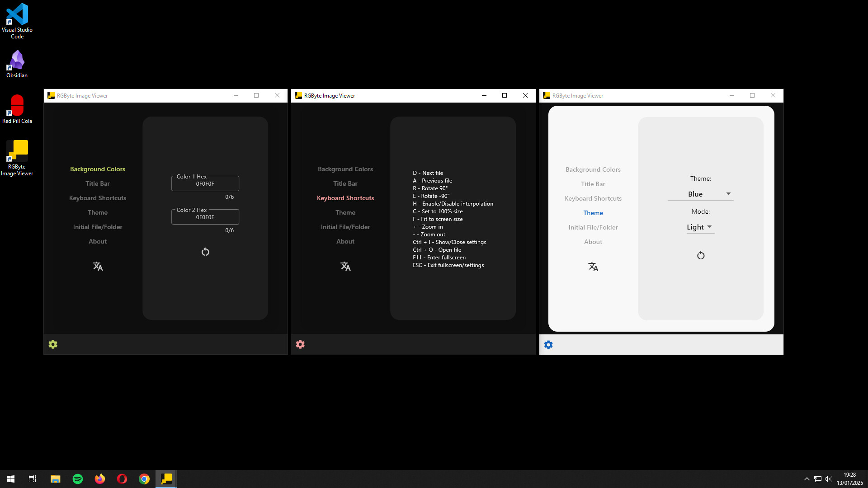Reset Background Colors using the circular arrow icon
868x488 pixels.
(205, 252)
